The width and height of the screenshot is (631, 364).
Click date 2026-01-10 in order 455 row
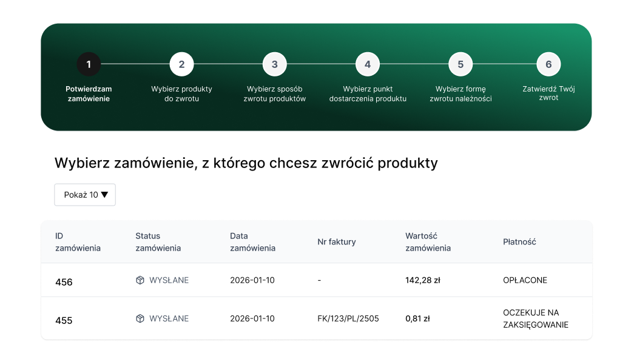252,318
